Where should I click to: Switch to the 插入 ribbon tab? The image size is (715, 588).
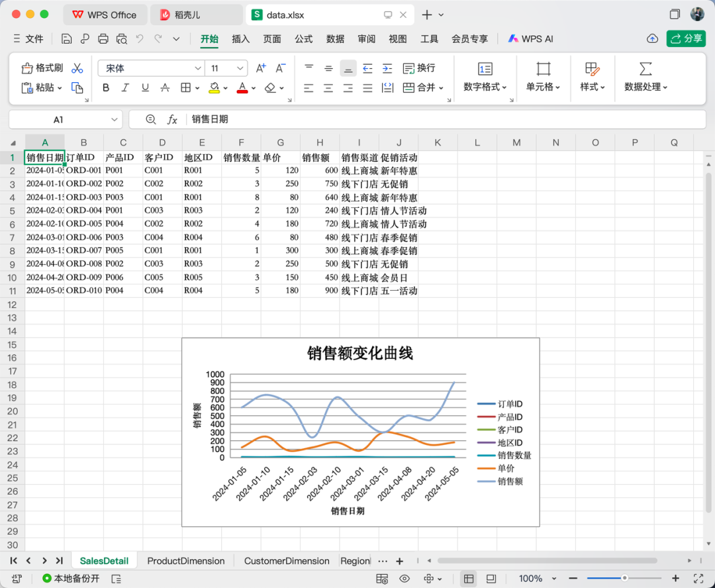pyautogui.click(x=240, y=38)
